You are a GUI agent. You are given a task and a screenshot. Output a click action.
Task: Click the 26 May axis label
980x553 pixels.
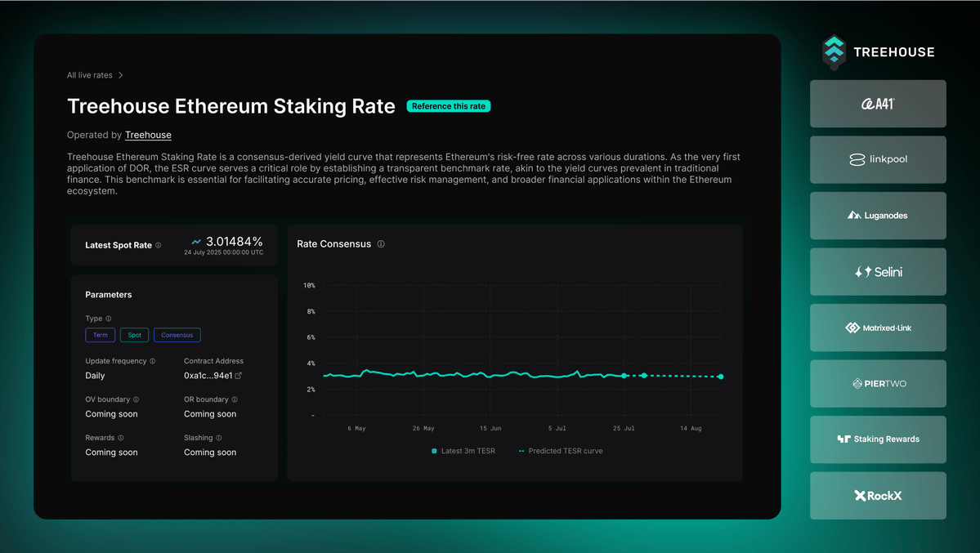tap(423, 429)
